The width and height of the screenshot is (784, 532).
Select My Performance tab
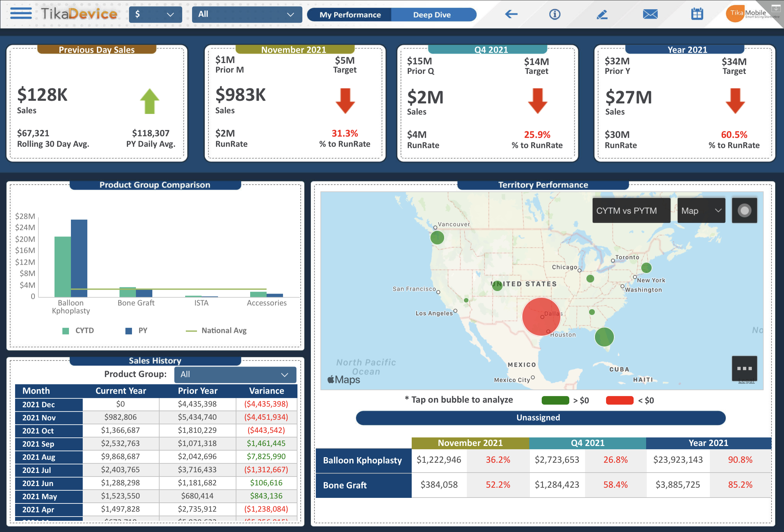[x=350, y=15]
